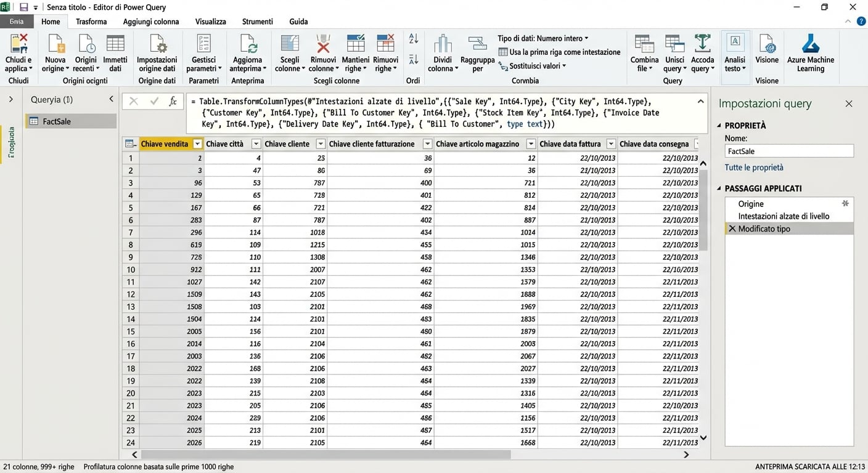868x473 pixels.
Task: Cancel formula edit with X icon
Action: (134, 102)
